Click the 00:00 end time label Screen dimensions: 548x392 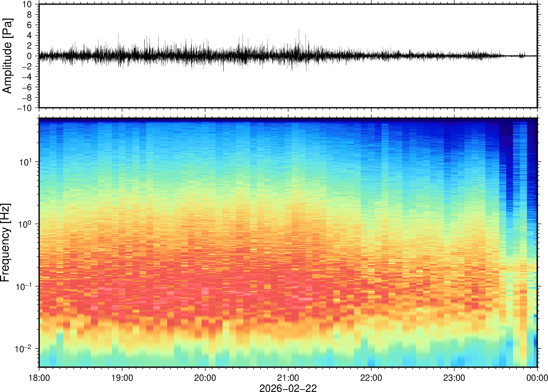537,378
